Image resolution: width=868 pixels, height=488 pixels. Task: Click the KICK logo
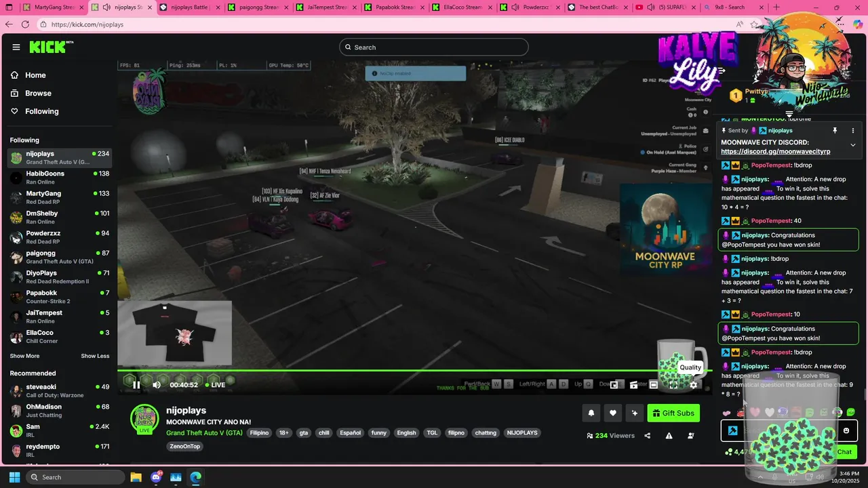48,47
